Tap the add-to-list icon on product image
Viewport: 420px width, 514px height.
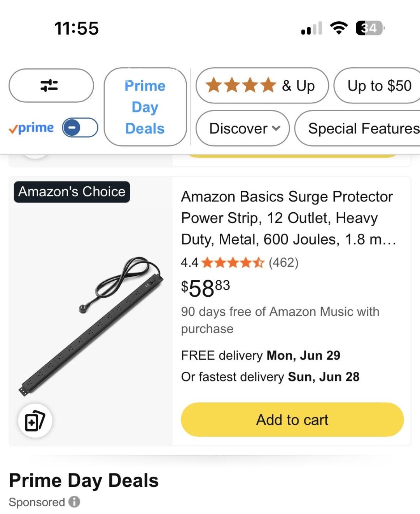pos(35,421)
